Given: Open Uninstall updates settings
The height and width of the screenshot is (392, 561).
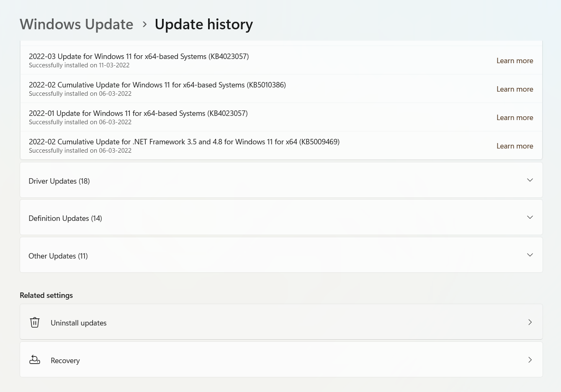Looking at the screenshot, I should point(79,323).
